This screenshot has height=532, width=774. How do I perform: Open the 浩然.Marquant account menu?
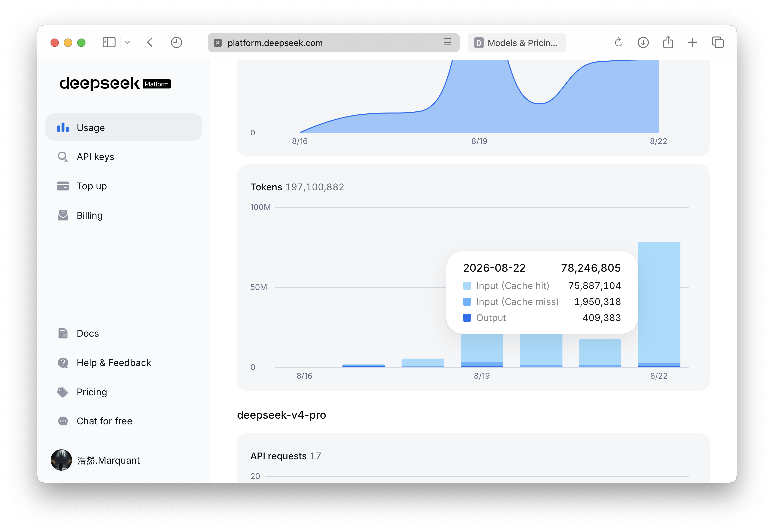pos(108,460)
